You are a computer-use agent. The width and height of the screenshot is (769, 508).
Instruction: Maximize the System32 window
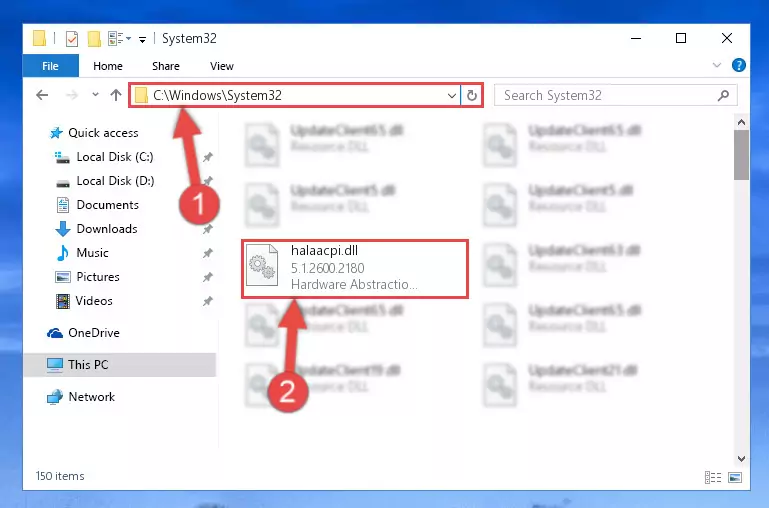click(681, 38)
